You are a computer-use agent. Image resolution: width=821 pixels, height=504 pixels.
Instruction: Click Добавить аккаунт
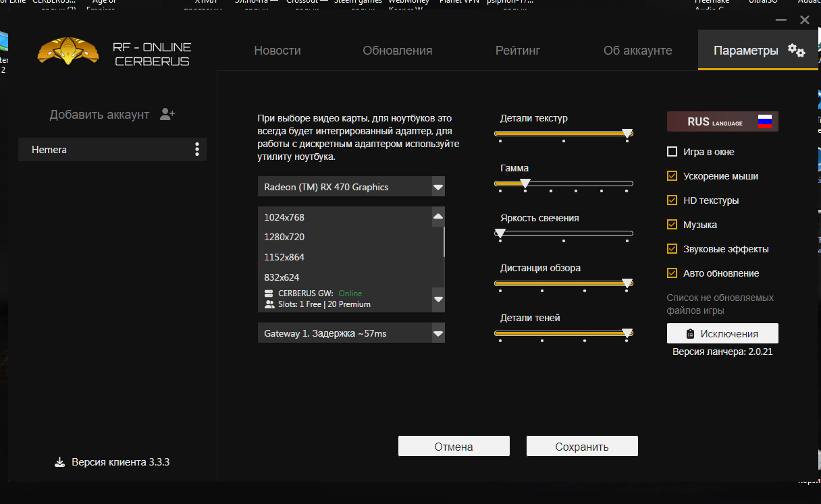pos(99,115)
